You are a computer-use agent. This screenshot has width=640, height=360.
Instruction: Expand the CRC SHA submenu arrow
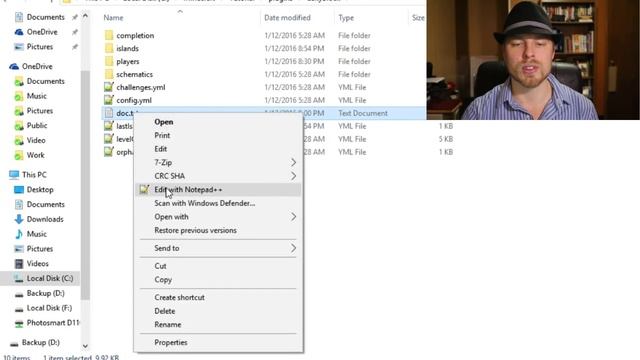point(293,176)
